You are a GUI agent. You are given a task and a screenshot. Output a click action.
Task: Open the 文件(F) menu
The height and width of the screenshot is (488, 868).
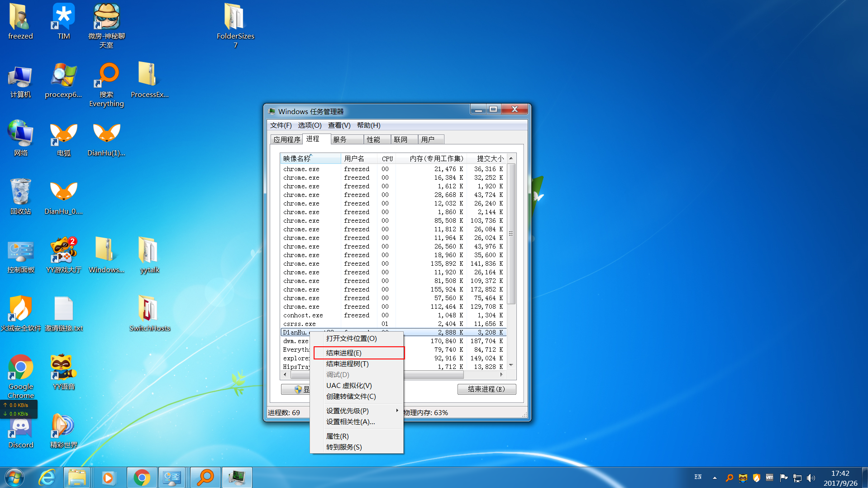click(x=281, y=125)
